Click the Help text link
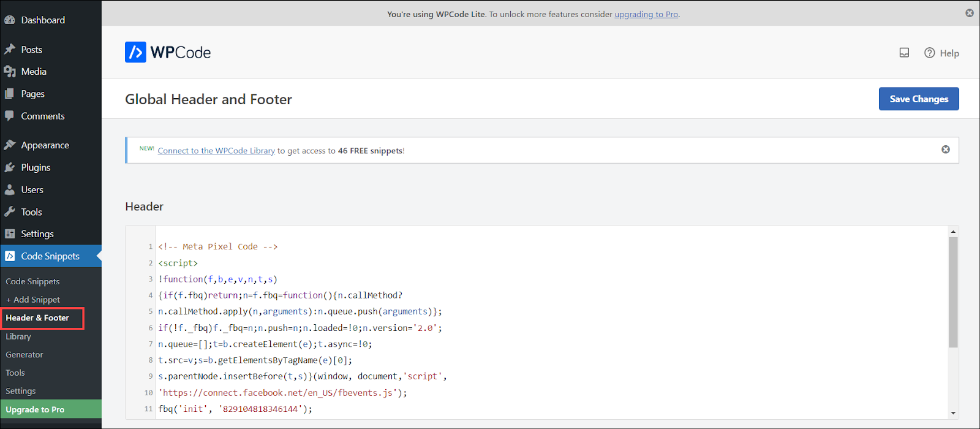Viewport: 980px width, 429px height. (x=949, y=53)
